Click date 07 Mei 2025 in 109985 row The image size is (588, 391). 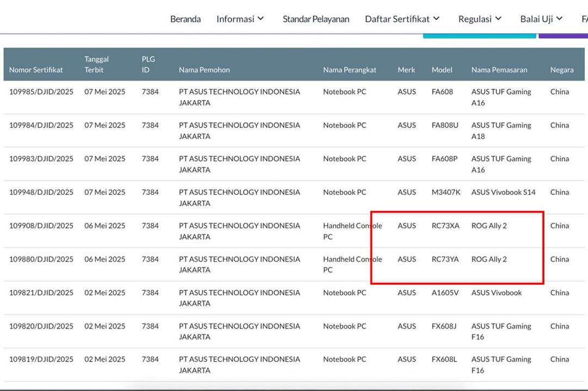[105, 92]
